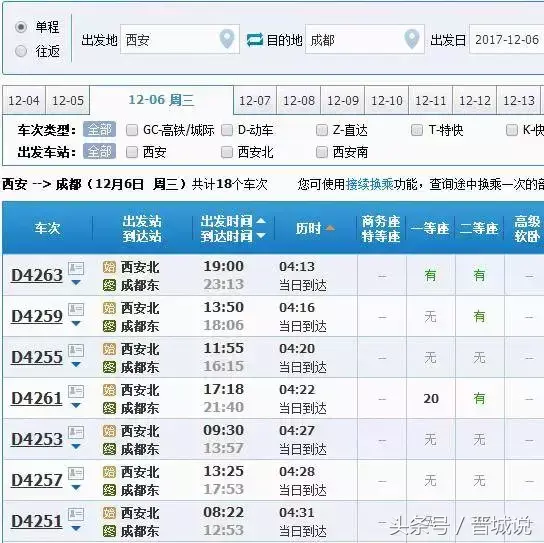Open the location picker pin for 出发地
The width and height of the screenshot is (544, 543).
[x=227, y=39]
